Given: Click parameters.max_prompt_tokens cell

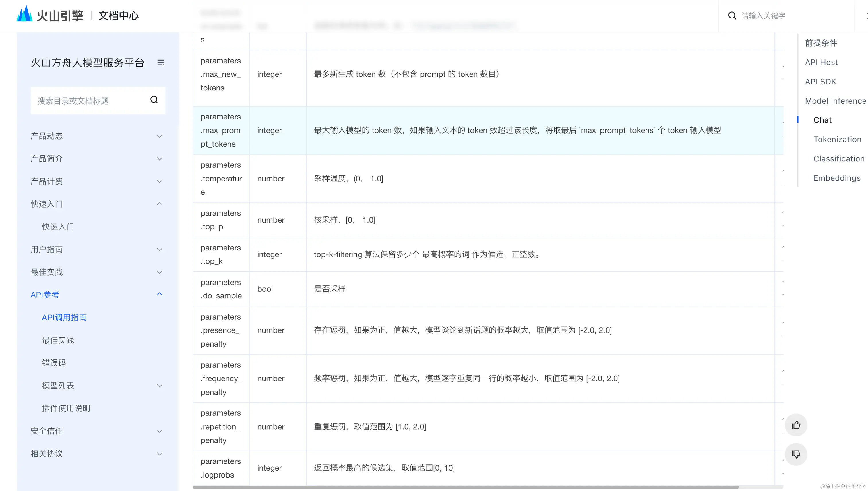Looking at the screenshot, I should [x=221, y=131].
